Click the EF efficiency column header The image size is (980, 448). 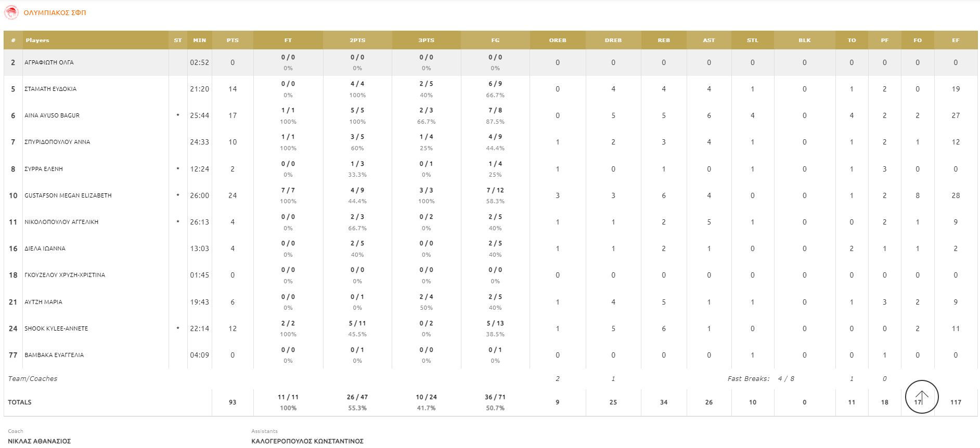(x=956, y=40)
